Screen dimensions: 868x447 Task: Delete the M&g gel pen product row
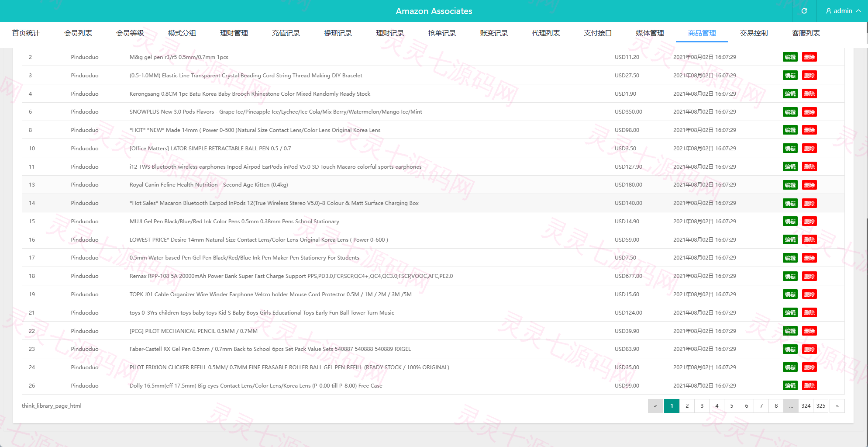(809, 57)
